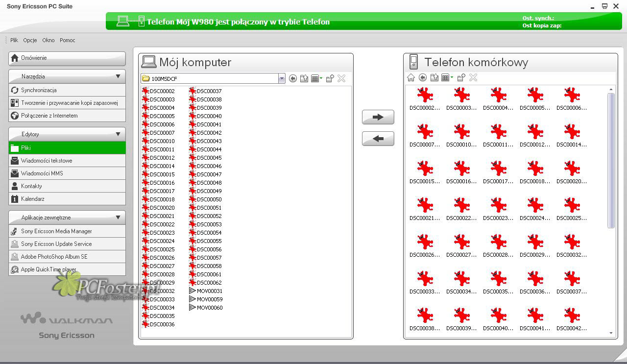Select file DSC00010 in computer list
Image resolution: width=627 pixels, height=364 pixels.
point(158,141)
